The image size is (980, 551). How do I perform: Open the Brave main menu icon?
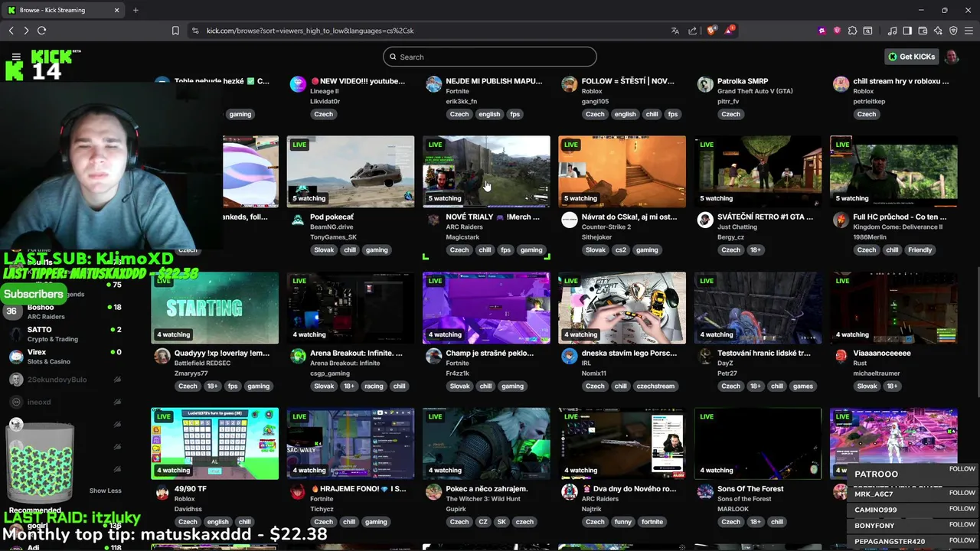click(969, 31)
